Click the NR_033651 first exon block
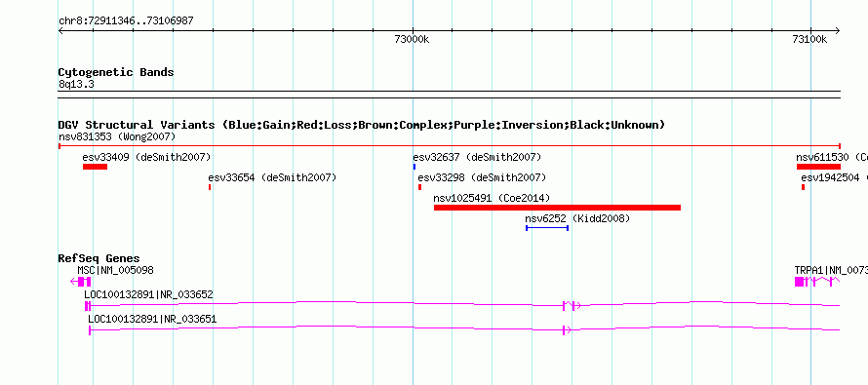 coord(90,330)
